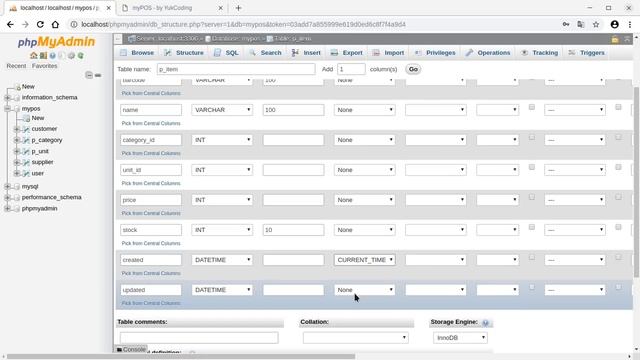The width and height of the screenshot is (640, 360).
Task: Click page settings icon at top right
Action: click(615, 39)
